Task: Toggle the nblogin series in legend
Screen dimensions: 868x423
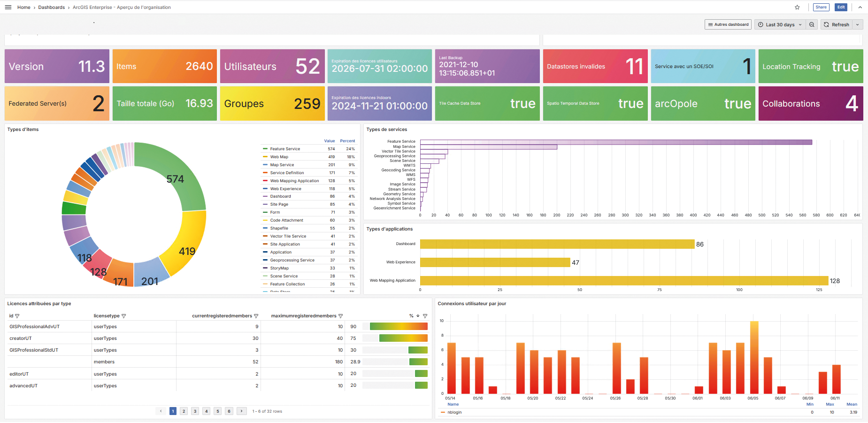Action: click(454, 412)
